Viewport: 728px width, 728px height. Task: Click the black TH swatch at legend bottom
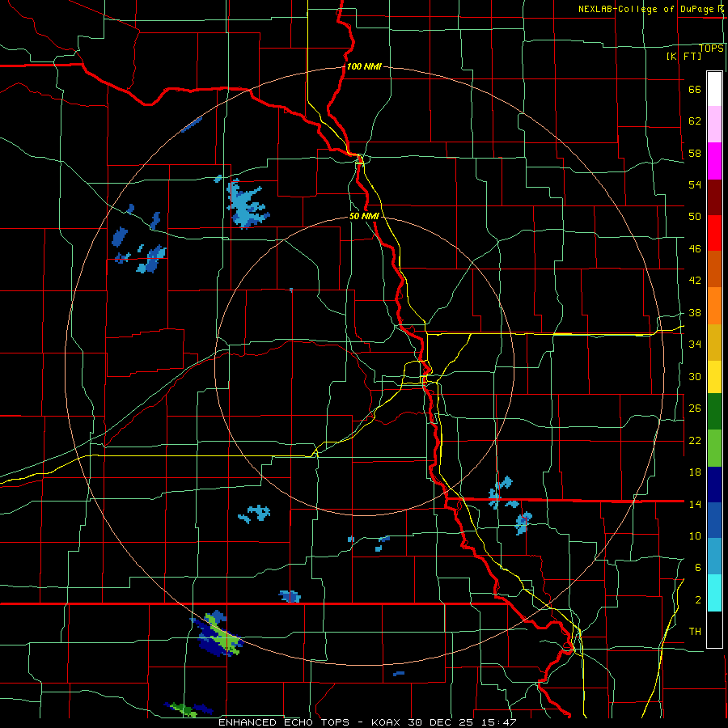click(714, 629)
